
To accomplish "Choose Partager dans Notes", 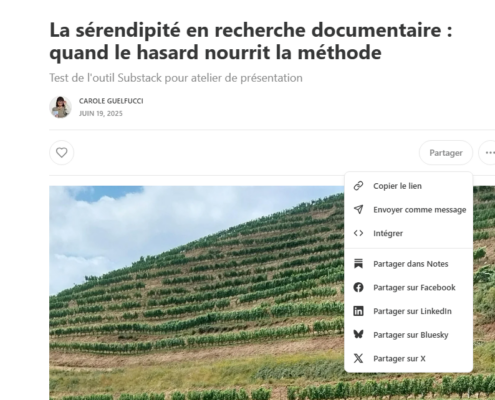I will point(409,264).
